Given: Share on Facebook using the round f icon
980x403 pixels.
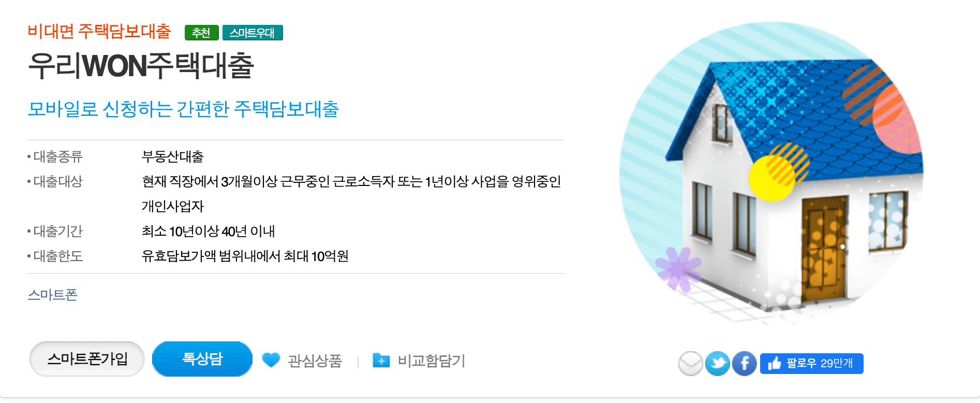Looking at the screenshot, I should tap(745, 364).
